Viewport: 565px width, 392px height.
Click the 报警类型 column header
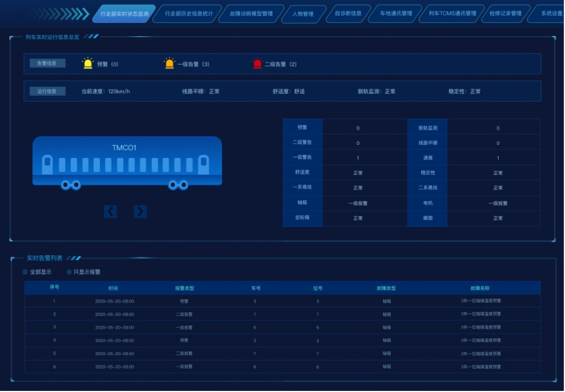click(x=184, y=288)
